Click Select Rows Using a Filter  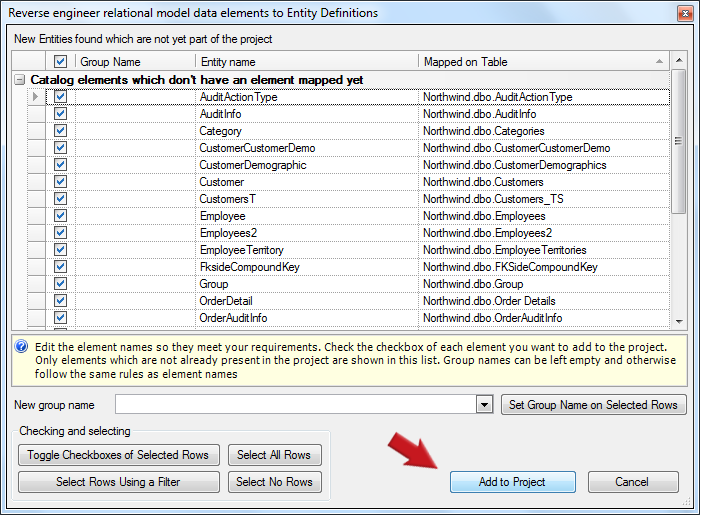click(118, 482)
